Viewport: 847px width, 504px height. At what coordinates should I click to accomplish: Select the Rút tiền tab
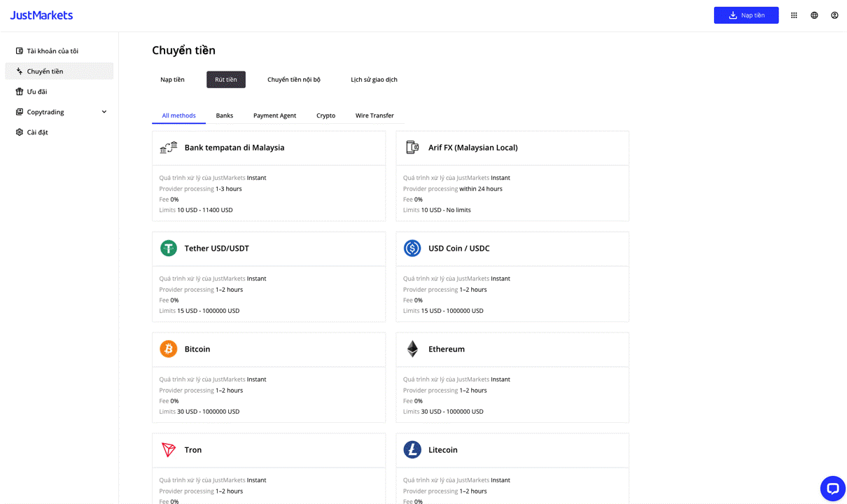click(226, 80)
